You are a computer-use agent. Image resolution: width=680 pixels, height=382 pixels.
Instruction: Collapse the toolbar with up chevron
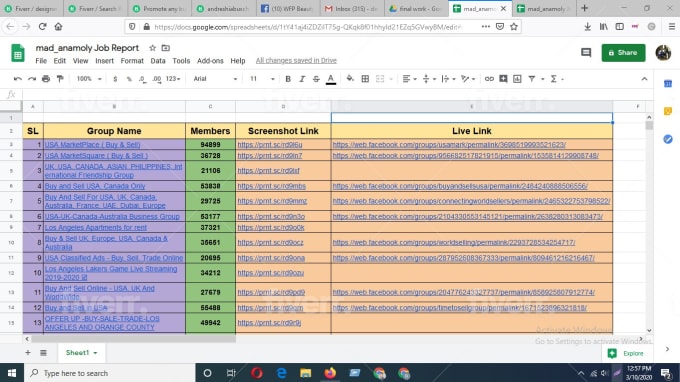[x=644, y=79]
